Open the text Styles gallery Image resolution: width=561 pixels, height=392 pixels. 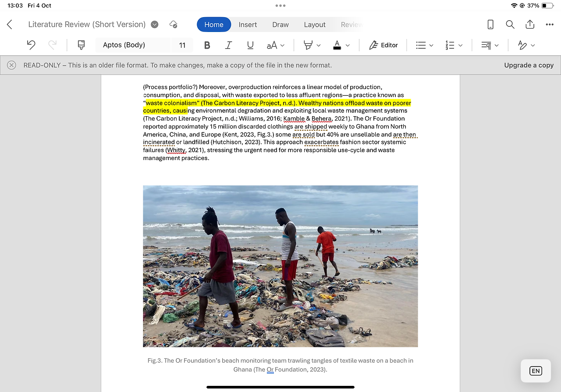522,45
